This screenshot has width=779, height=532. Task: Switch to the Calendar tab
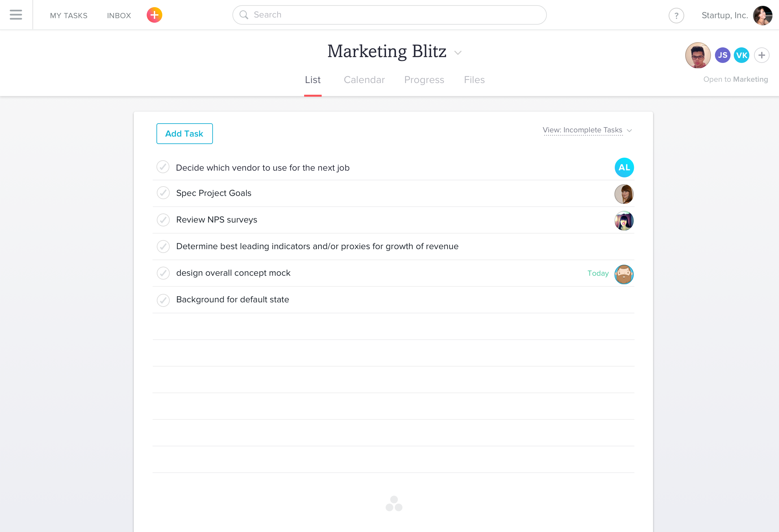pos(364,80)
